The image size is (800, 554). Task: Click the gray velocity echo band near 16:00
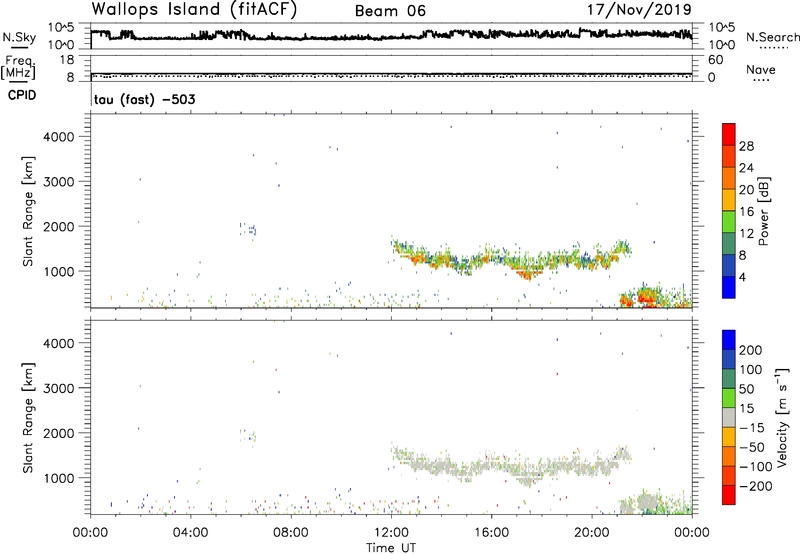[510, 465]
